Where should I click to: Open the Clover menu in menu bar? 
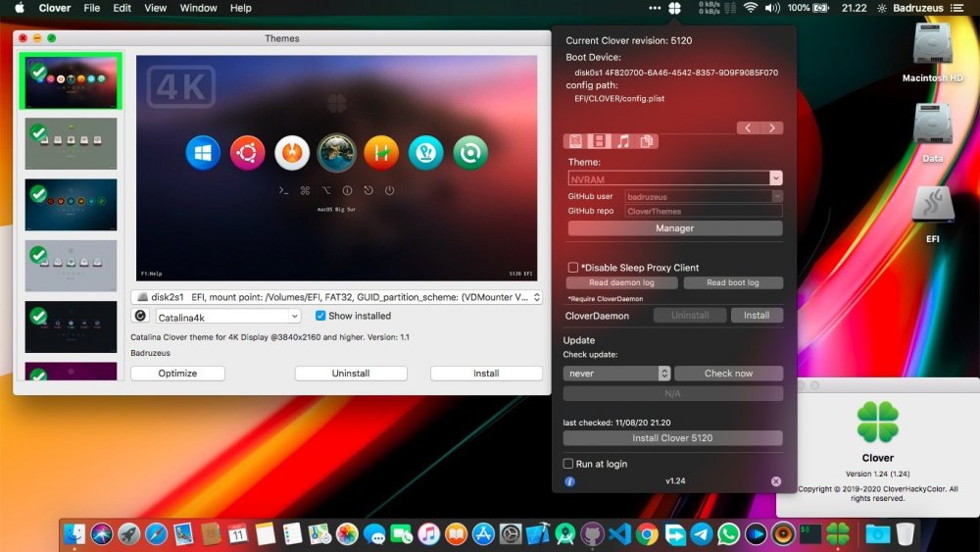pos(54,8)
